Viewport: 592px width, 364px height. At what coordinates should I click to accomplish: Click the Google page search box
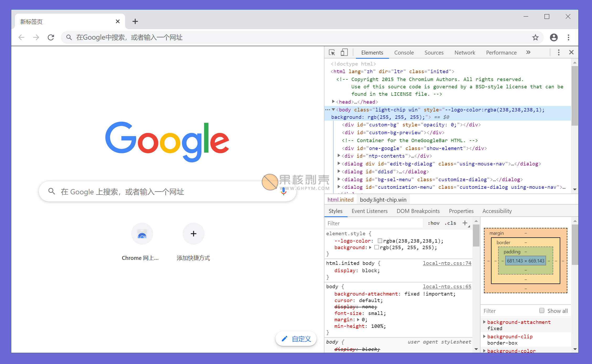coord(168,191)
